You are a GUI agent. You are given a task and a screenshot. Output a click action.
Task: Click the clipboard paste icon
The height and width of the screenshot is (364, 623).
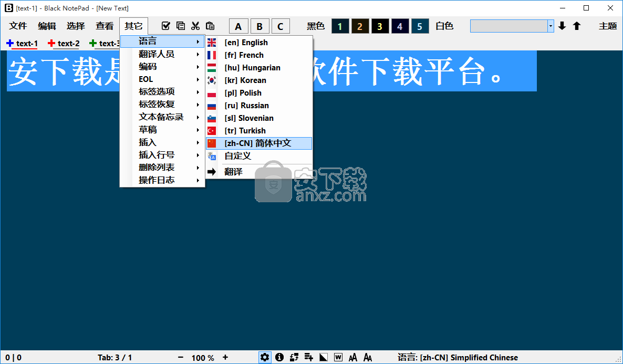210,26
